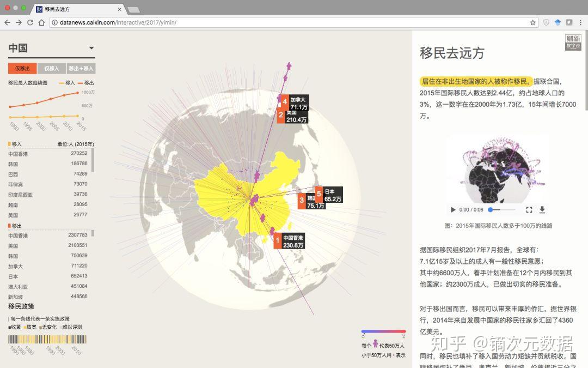Screen dimensions: 588x368
Task: Download the video with arrow icon
Action: click(x=542, y=209)
